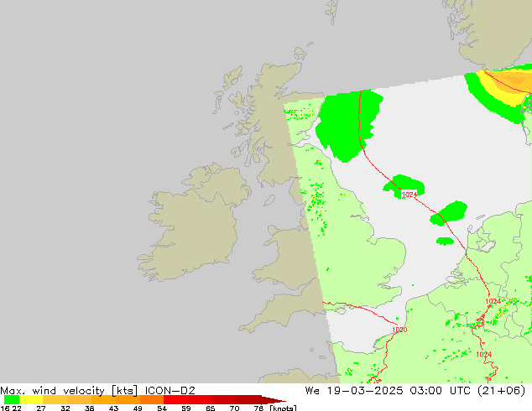Click the '19-03-2025' date text
This screenshot has width=532, height=411.
pyautogui.click(x=365, y=391)
